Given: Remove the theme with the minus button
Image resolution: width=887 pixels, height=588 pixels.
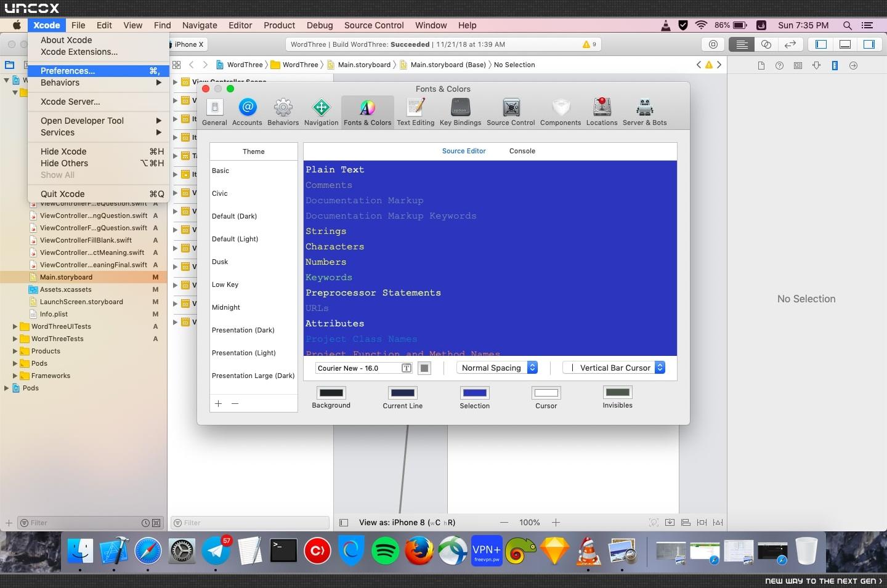Looking at the screenshot, I should [235, 403].
